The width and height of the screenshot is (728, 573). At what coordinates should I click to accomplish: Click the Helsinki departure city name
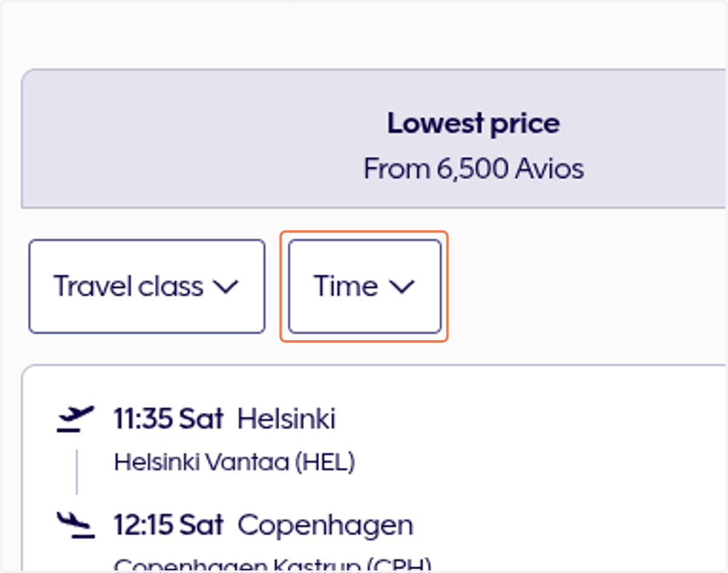pyautogui.click(x=286, y=419)
